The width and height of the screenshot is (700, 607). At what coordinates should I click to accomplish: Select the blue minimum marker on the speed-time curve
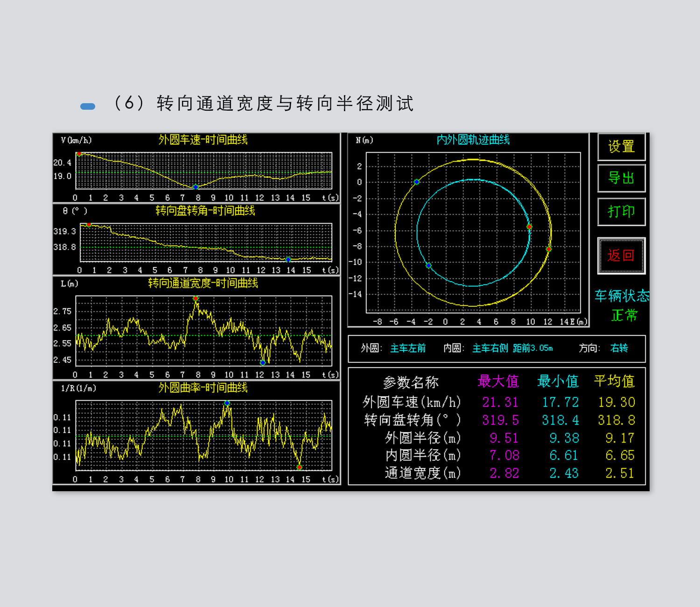(196, 187)
